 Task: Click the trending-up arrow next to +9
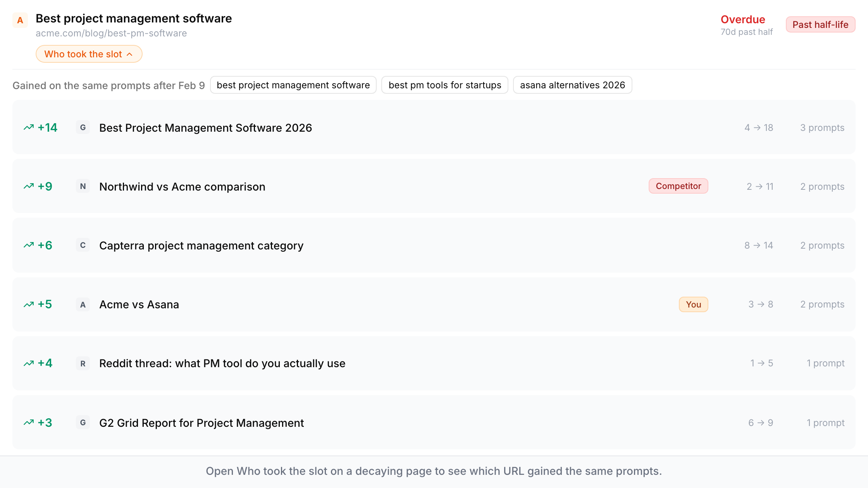coord(29,186)
